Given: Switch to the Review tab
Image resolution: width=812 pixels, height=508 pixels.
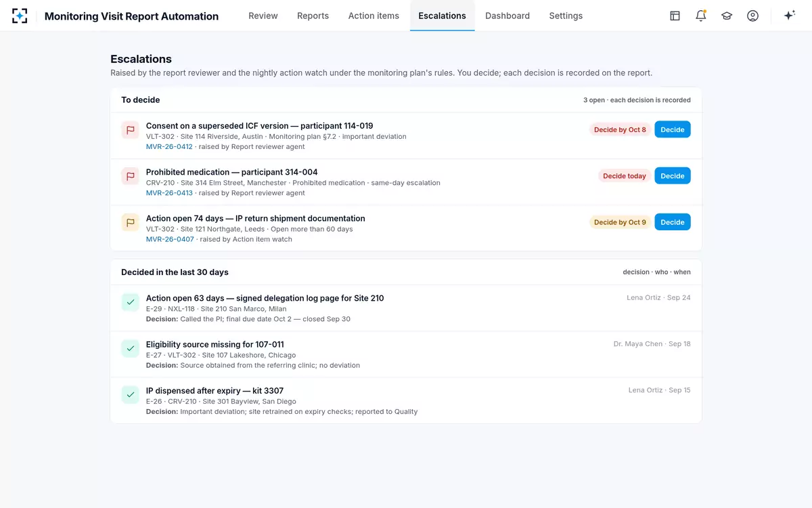Looking at the screenshot, I should point(263,16).
